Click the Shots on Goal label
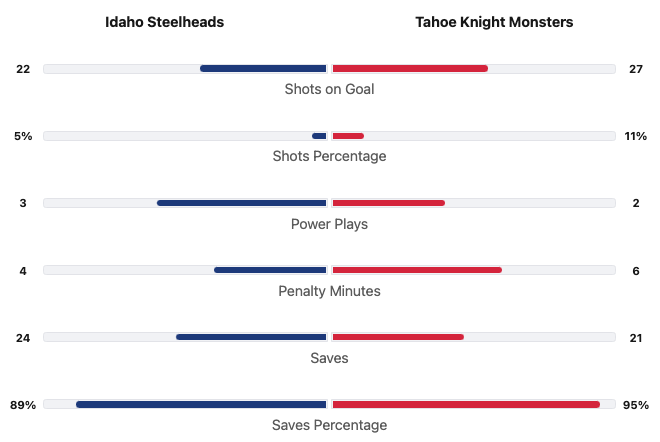Viewport: 660px width, 442px height. pyautogui.click(x=329, y=89)
